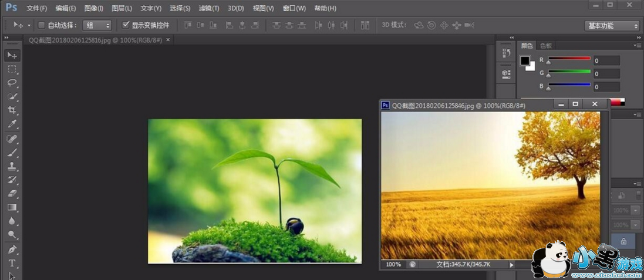
Task: Select the Eraser tool
Action: click(12, 194)
